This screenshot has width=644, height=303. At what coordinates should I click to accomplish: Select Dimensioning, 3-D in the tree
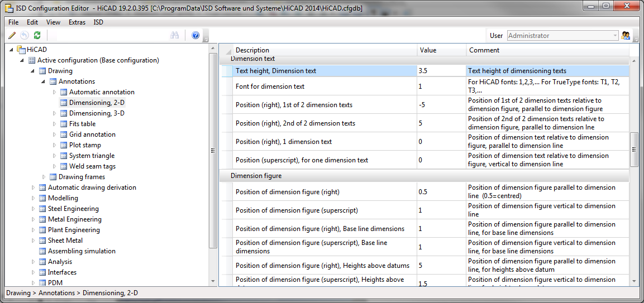click(x=97, y=113)
